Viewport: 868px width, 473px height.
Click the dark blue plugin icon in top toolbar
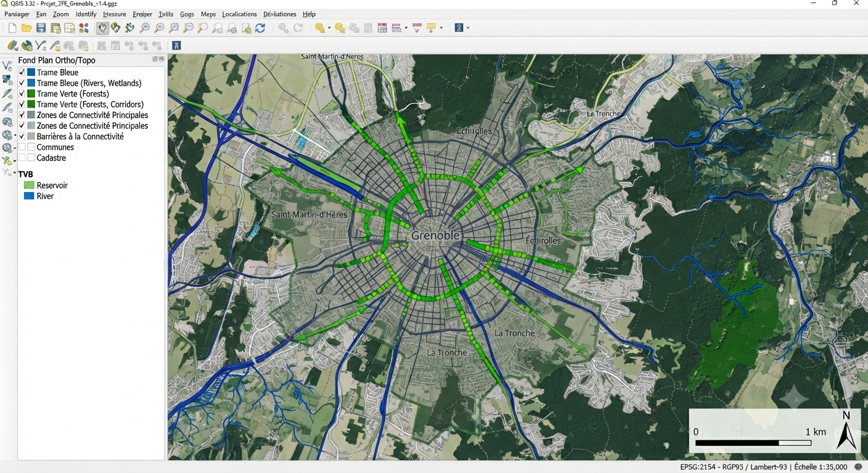pyautogui.click(x=459, y=28)
